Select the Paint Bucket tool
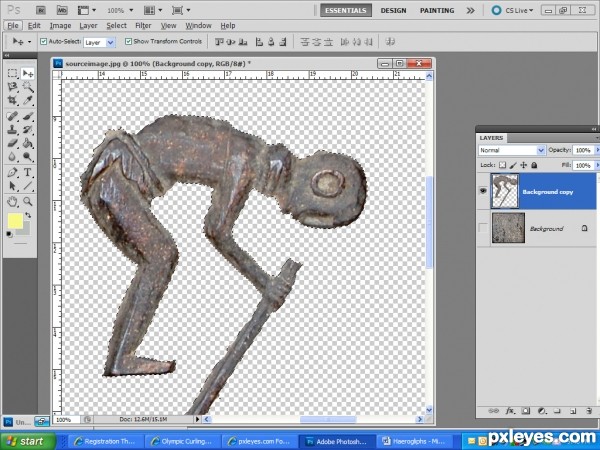 coord(28,143)
